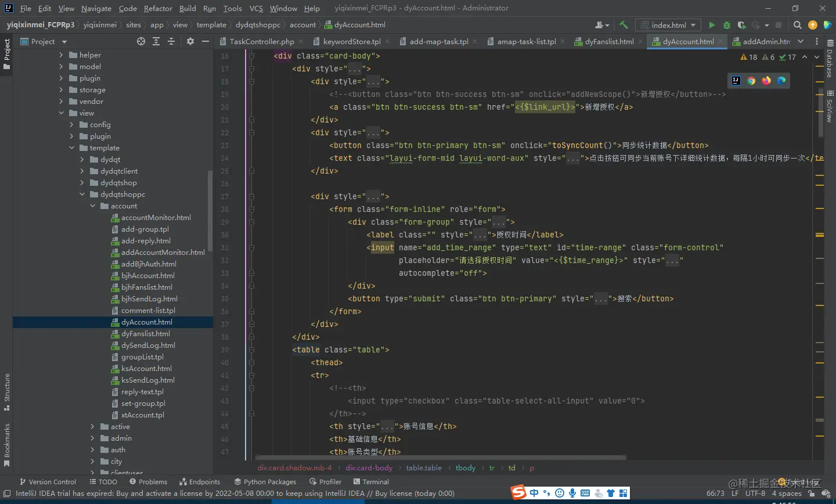
Task: Run with coverage shield icon
Action: click(741, 25)
